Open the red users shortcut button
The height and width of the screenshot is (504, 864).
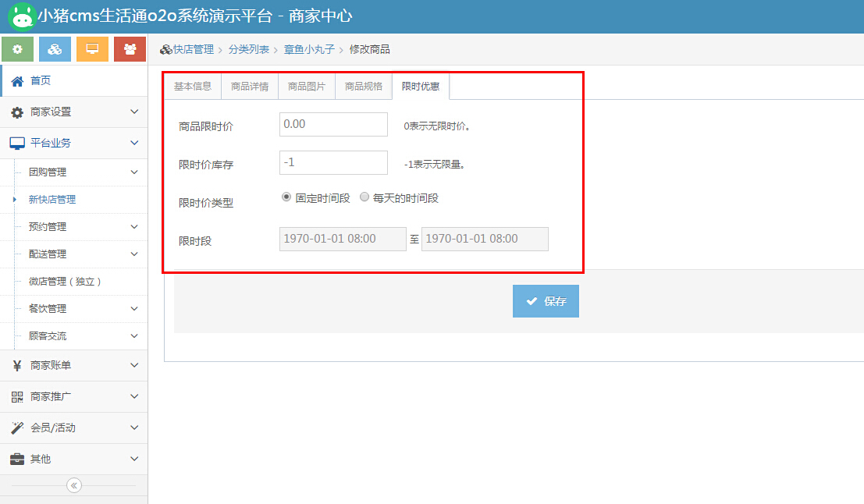click(x=130, y=49)
